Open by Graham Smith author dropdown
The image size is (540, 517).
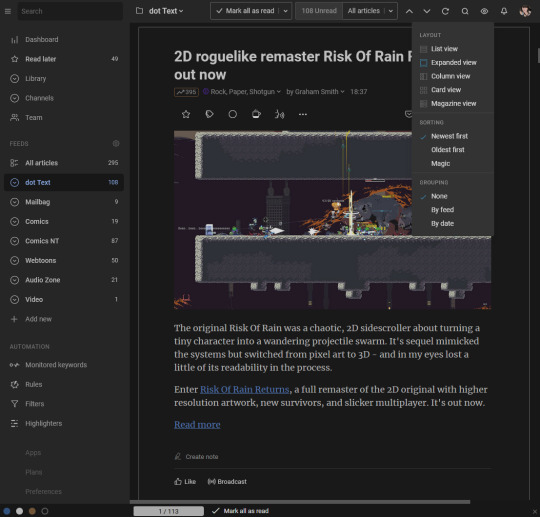315,92
